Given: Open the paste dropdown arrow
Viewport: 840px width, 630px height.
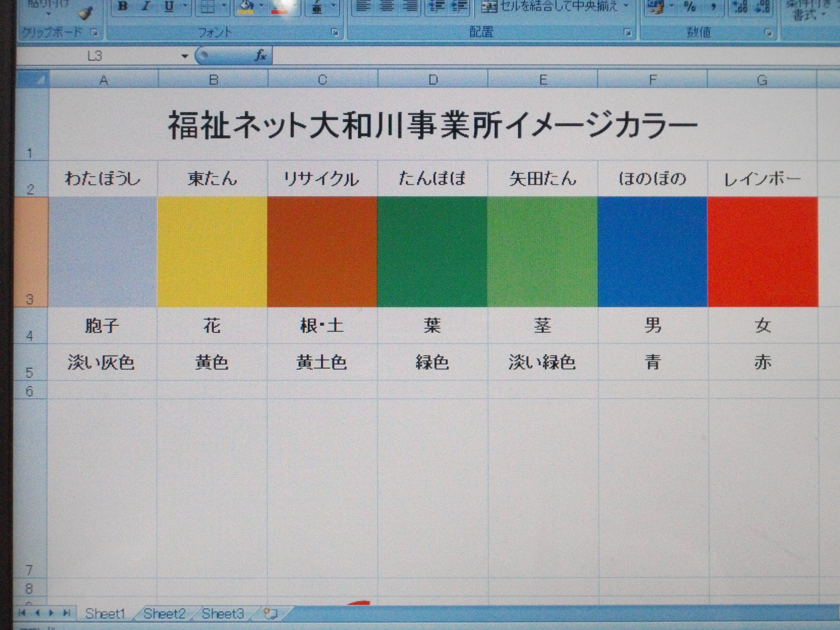Looking at the screenshot, I should [49, 14].
